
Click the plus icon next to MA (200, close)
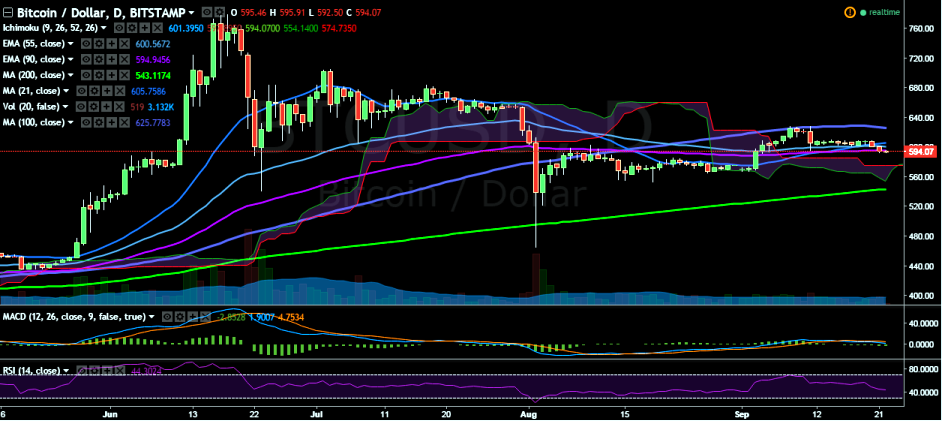coord(112,75)
